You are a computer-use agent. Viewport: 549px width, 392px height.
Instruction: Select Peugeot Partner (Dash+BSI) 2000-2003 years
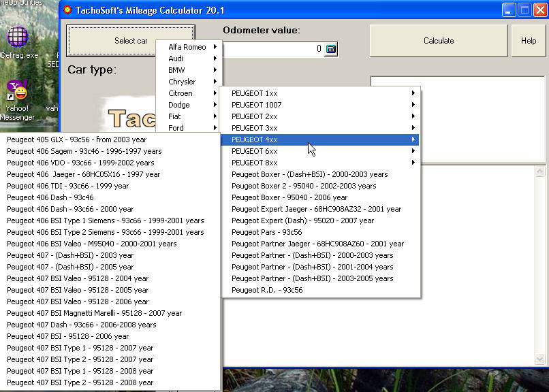pyautogui.click(x=321, y=255)
